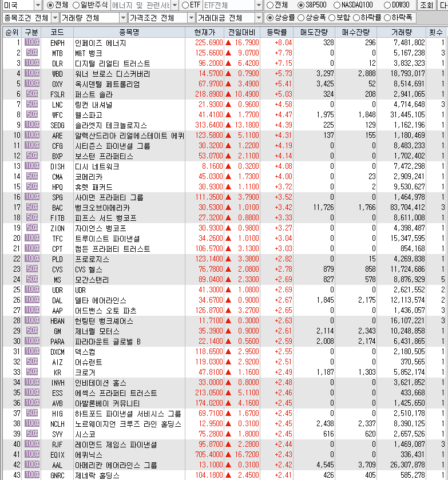Click the 83,704,412 volume for BAC

coord(407,208)
